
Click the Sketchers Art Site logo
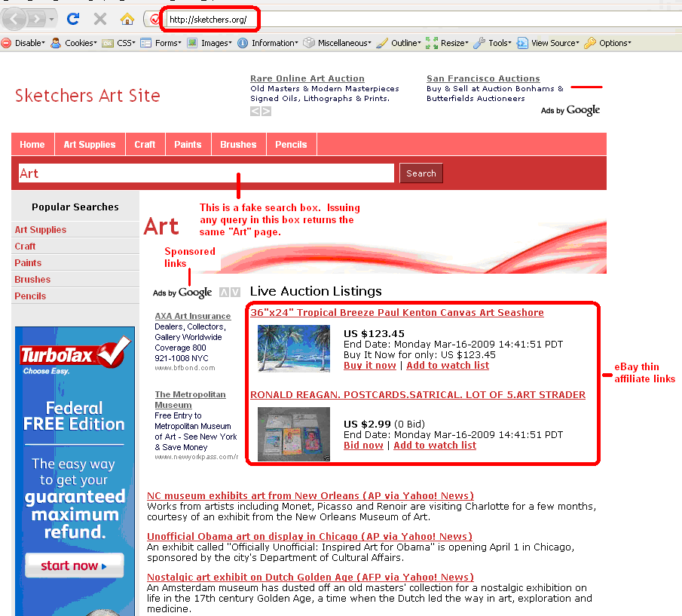click(x=87, y=96)
